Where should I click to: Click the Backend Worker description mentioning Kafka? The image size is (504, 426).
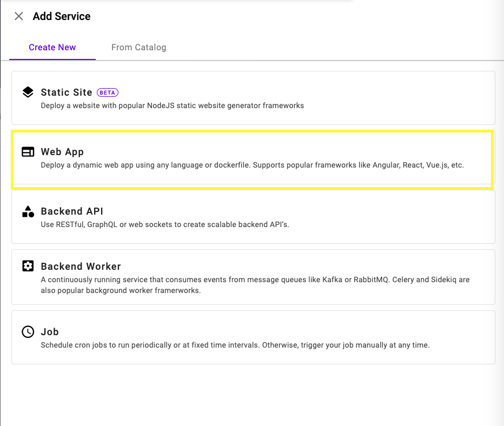click(255, 285)
